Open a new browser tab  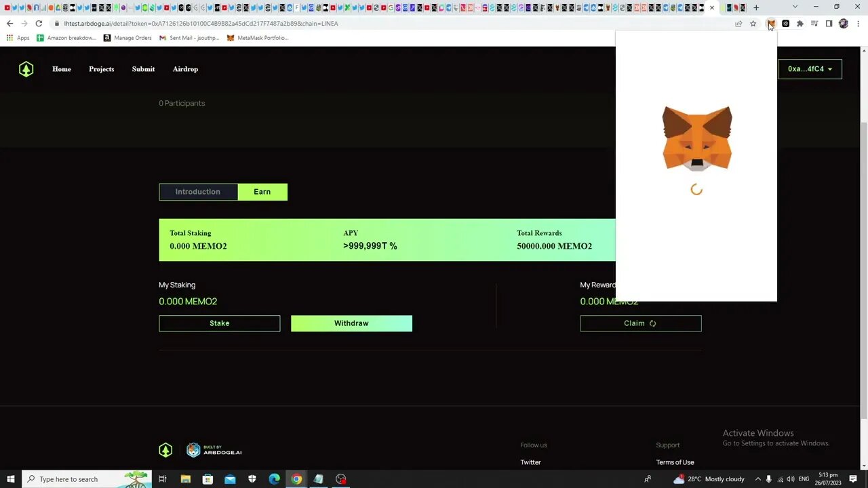coord(756,7)
